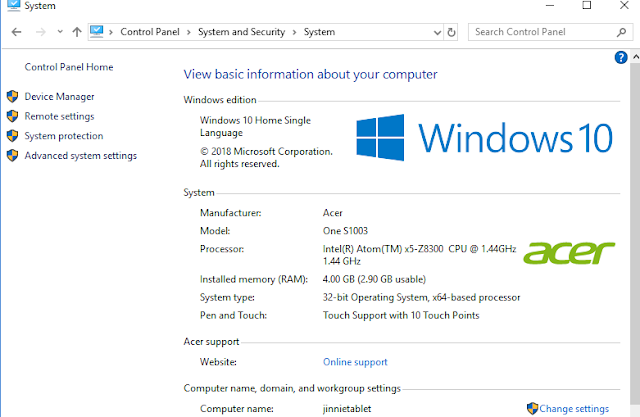
Task: Minimize the System window
Action: [550, 5]
